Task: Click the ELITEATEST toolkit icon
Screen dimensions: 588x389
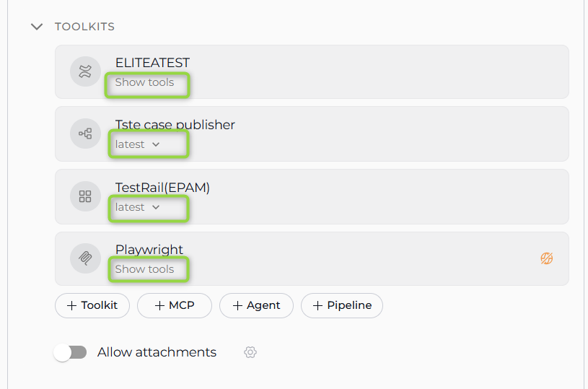Action: pyautogui.click(x=85, y=71)
